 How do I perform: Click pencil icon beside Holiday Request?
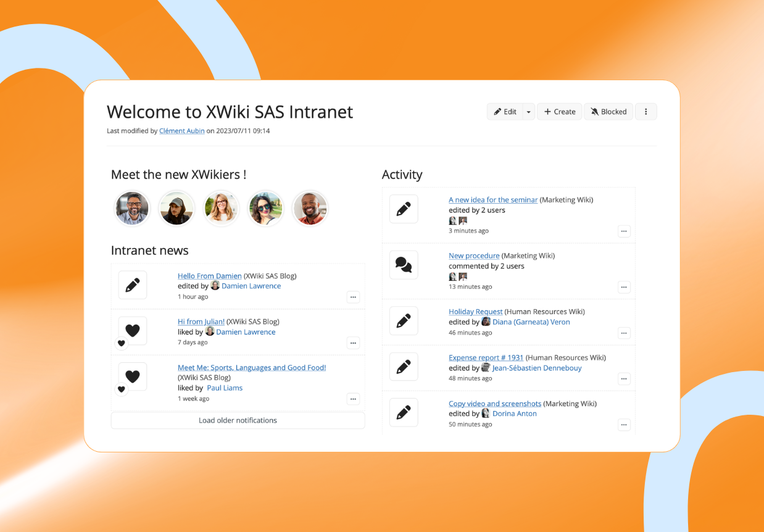pos(404,321)
